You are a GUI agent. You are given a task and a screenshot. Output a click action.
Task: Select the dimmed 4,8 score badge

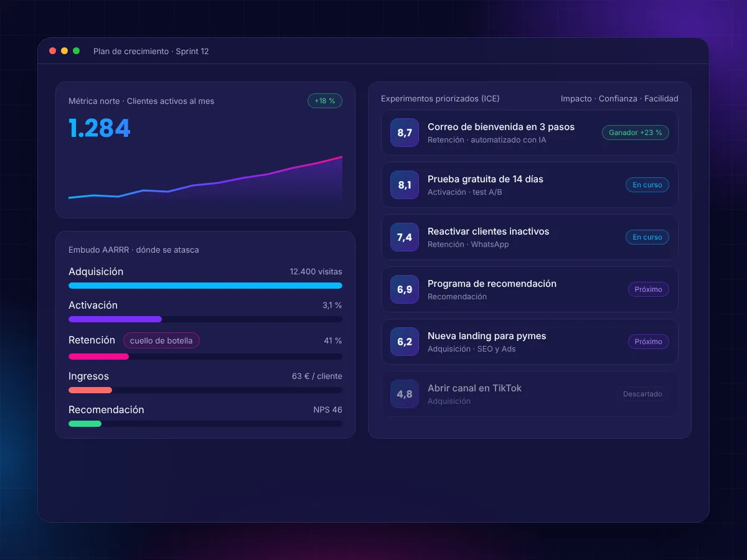pyautogui.click(x=405, y=394)
